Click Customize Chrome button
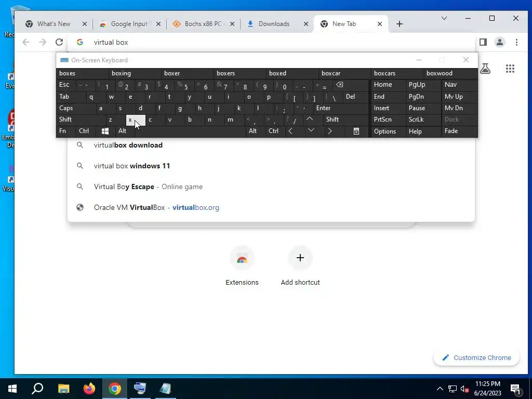 point(476,357)
